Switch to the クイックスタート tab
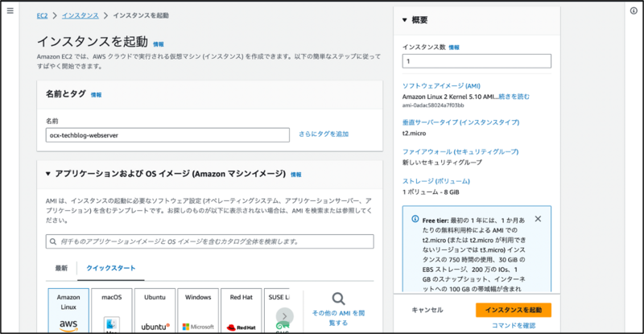The width and height of the screenshot is (644, 334). point(110,268)
